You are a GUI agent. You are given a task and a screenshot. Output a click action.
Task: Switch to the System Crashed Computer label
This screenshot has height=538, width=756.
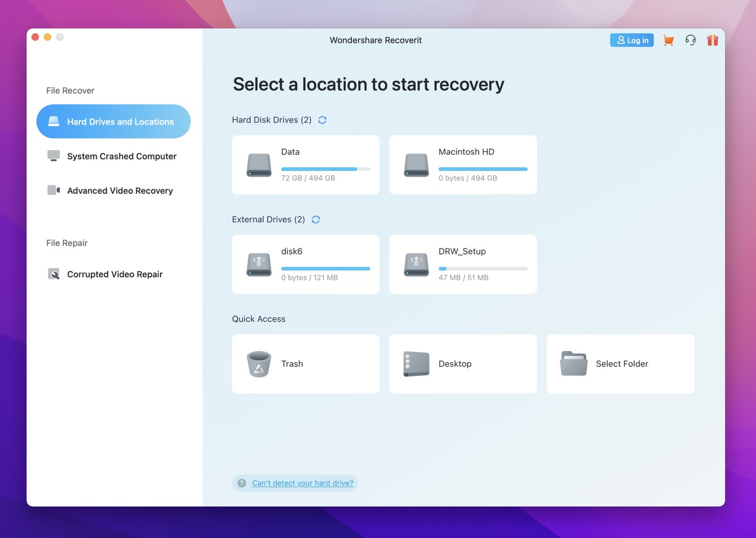point(122,156)
